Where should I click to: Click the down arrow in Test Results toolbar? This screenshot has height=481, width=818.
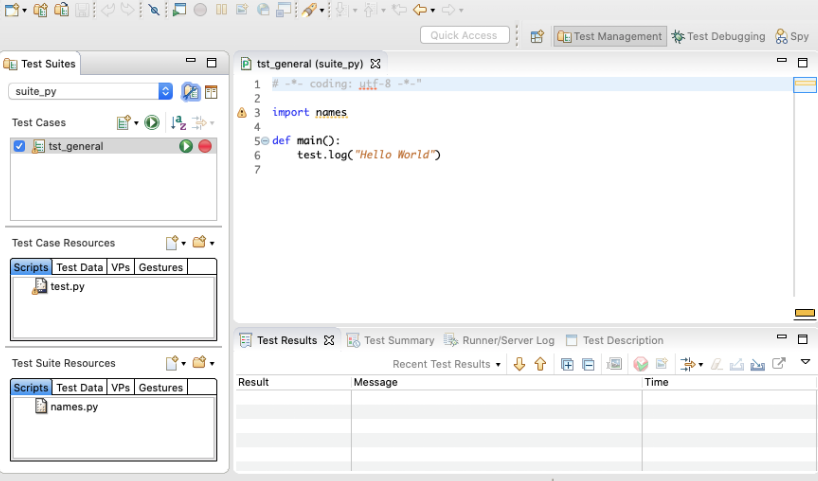tap(519, 364)
